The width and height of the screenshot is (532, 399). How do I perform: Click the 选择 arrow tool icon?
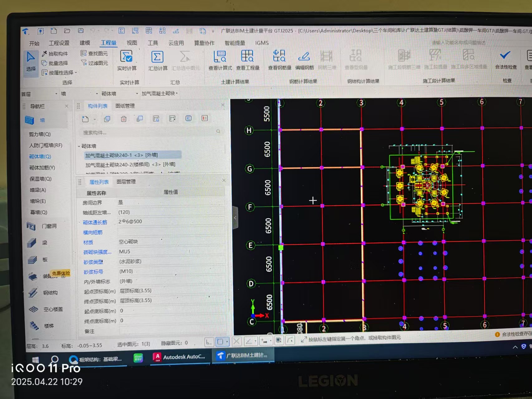[31, 57]
